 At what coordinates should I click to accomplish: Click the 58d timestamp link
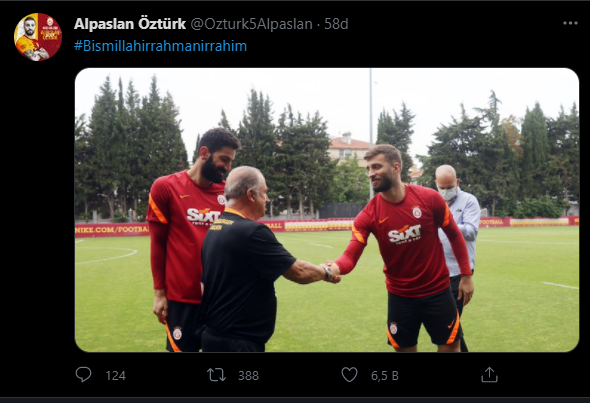(336, 24)
